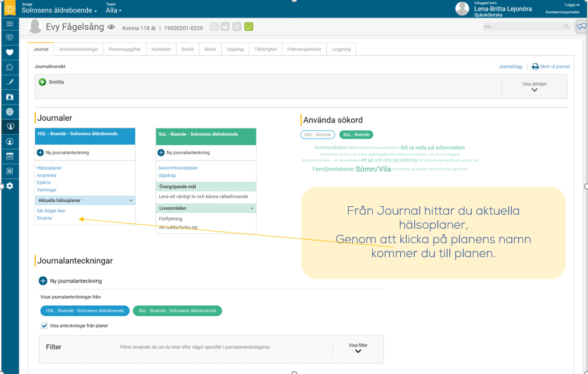The image size is (588, 374).
Task: Click the green icon beside the personal number
Action: (x=249, y=27)
